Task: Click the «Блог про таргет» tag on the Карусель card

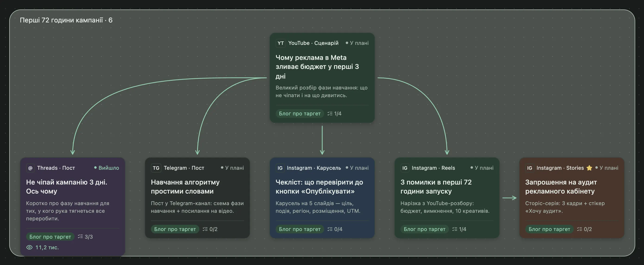Action: click(x=300, y=229)
